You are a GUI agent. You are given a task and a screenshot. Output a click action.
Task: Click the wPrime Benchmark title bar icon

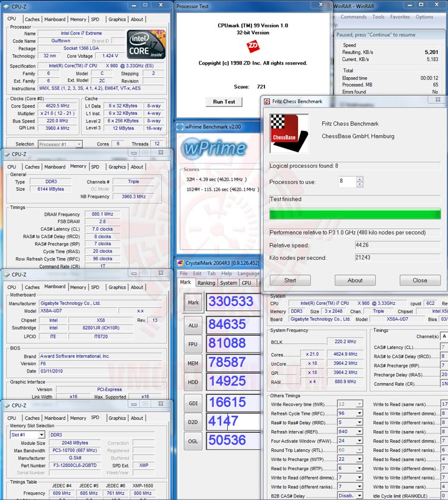(x=180, y=127)
